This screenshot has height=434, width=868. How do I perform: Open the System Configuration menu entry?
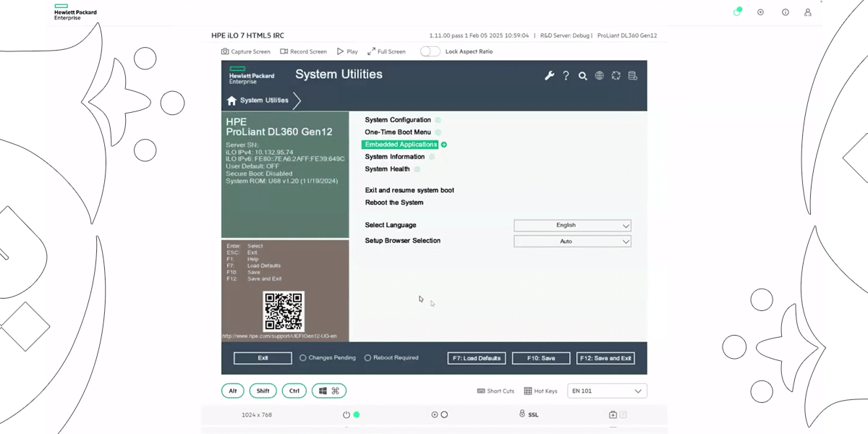click(398, 120)
